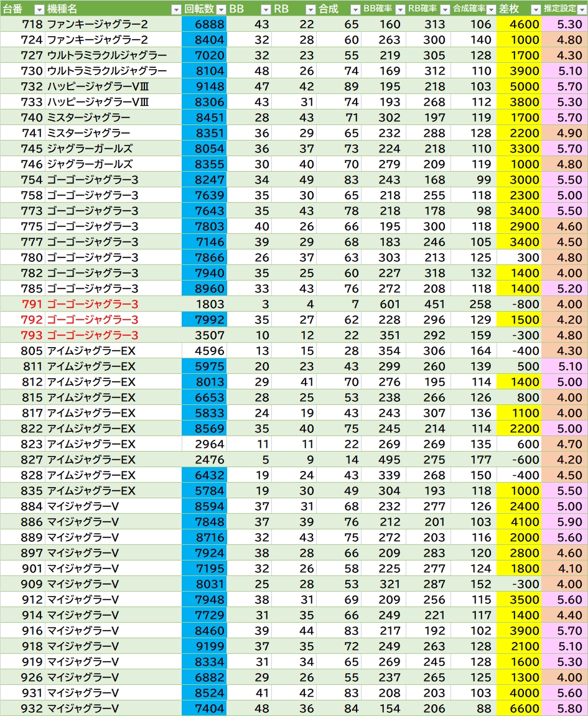Image resolution: width=588 pixels, height=716 pixels.
Task: Select the 8247 rotation count cell
Action: pos(204,179)
